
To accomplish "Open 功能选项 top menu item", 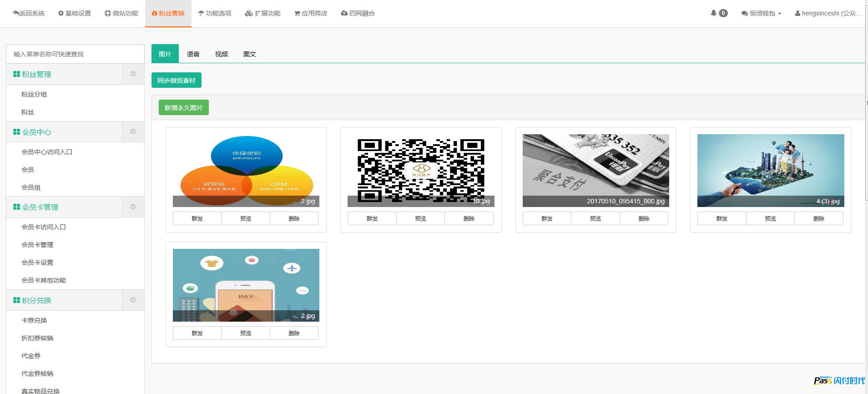I will click(215, 13).
